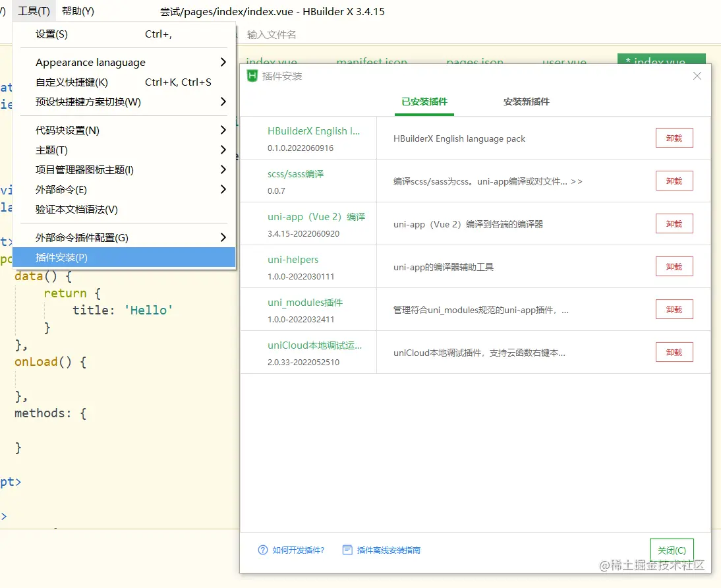721x588 pixels.
Task: Open uniCloud本地调试运... name link
Action: click(x=314, y=345)
